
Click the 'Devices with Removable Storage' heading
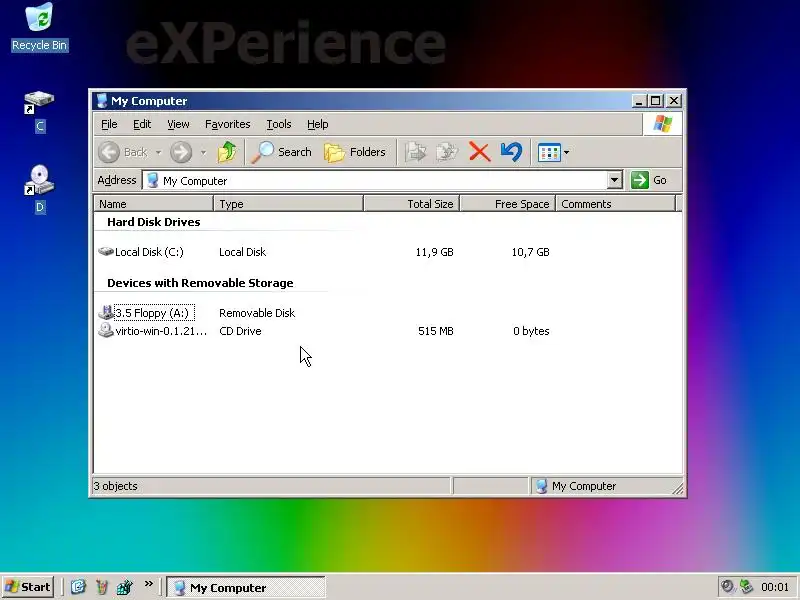200,283
